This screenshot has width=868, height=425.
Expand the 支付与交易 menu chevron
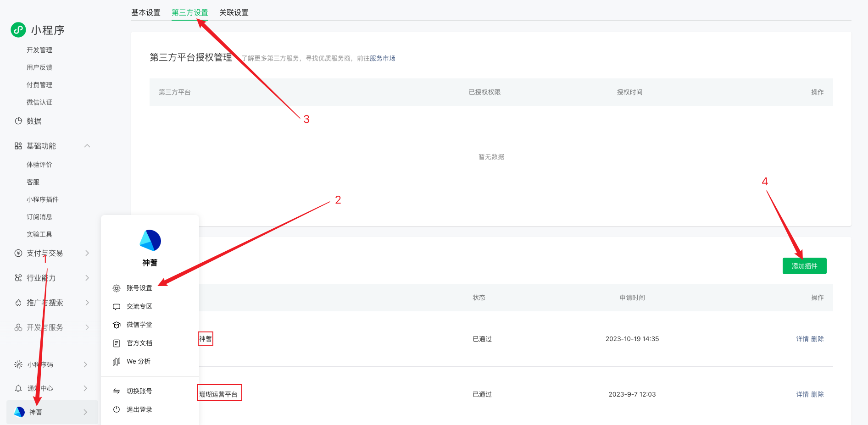point(87,253)
